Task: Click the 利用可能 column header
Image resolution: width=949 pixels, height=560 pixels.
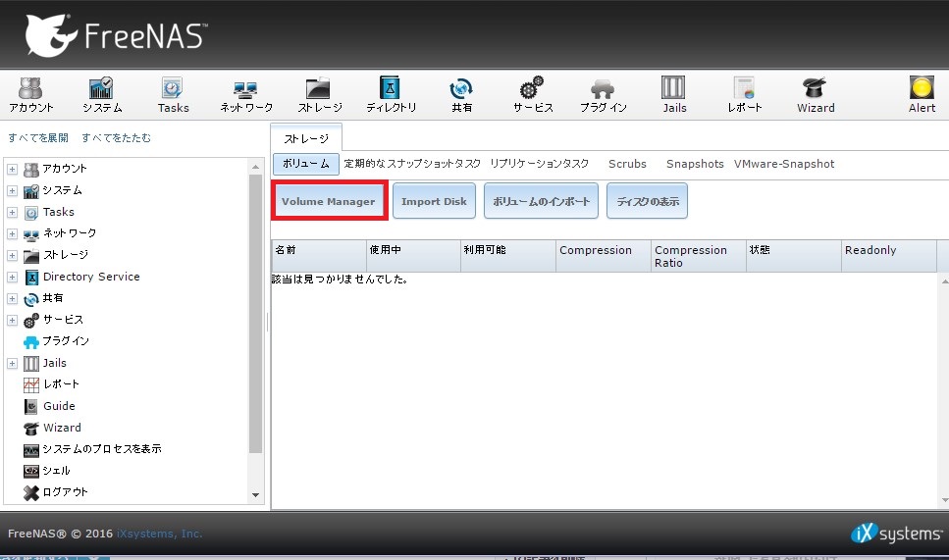Action: 507,256
